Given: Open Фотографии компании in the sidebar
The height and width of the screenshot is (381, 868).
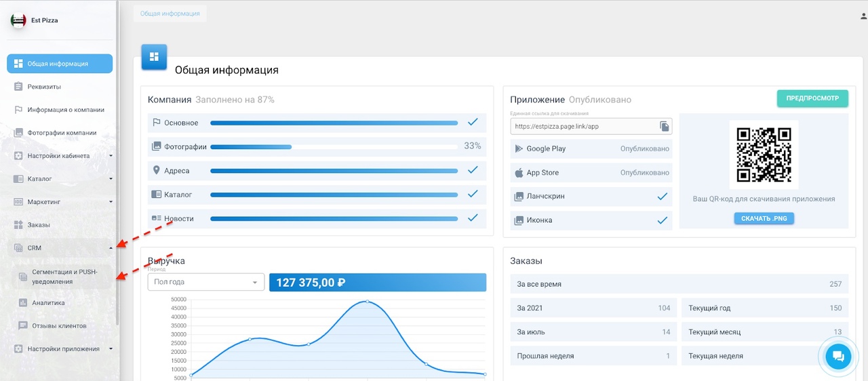Looking at the screenshot, I should point(61,133).
